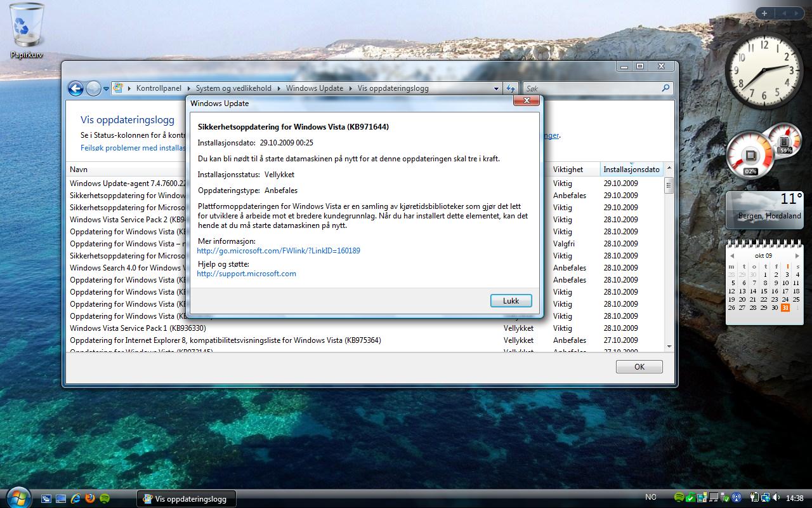Click the Spotify icon in the system tray
812x508 pixels.
point(679,498)
